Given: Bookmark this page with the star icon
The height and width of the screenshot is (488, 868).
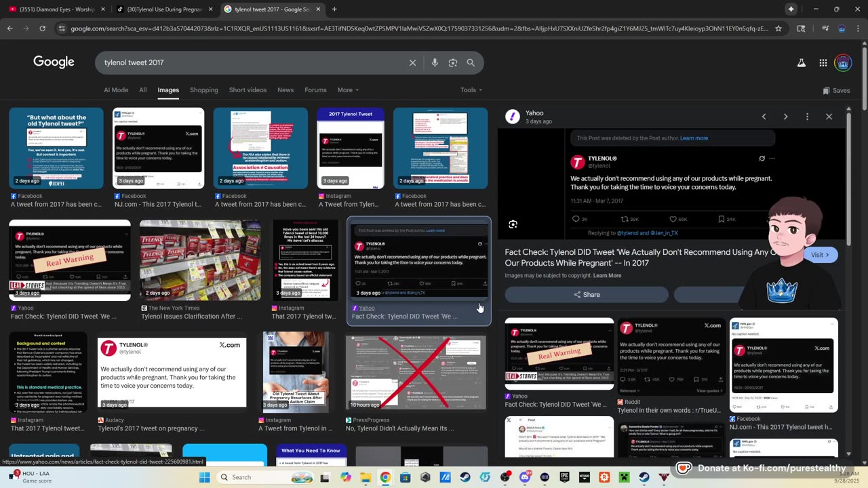Looking at the screenshot, I should tap(778, 28).
